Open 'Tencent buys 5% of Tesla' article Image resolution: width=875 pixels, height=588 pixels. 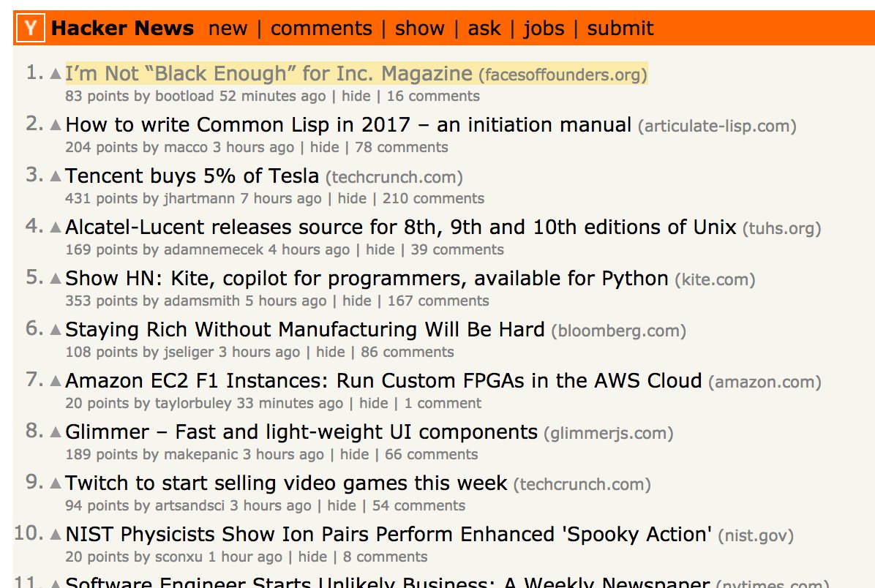tap(192, 176)
